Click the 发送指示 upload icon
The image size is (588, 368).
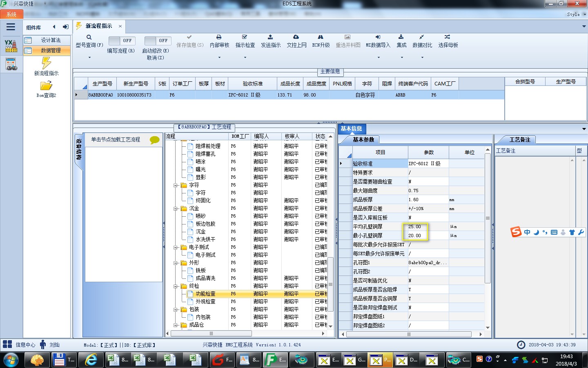point(270,37)
